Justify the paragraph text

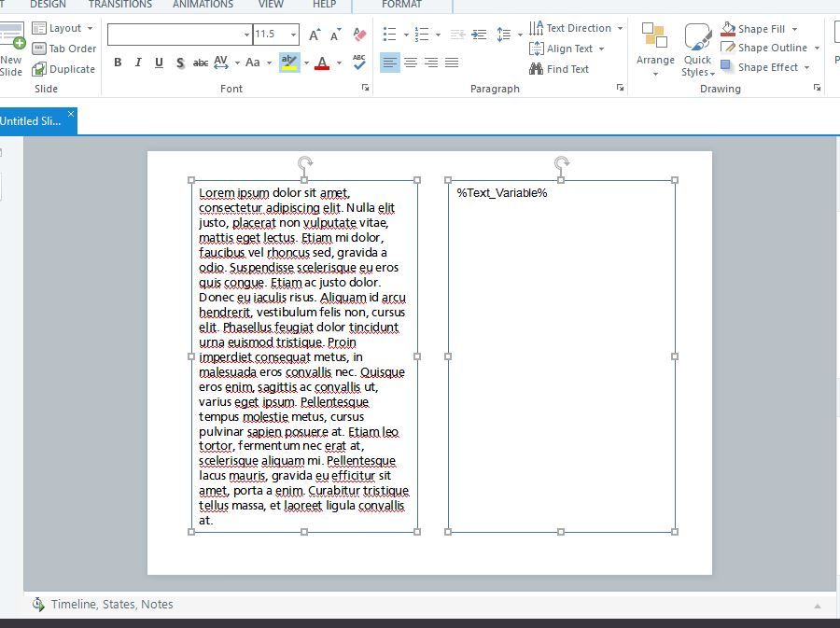point(452,63)
